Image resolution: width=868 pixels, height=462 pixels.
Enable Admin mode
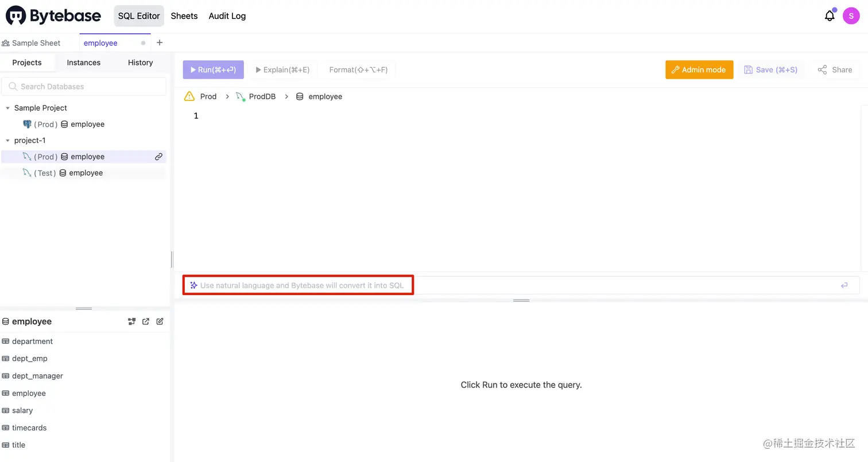coord(699,69)
